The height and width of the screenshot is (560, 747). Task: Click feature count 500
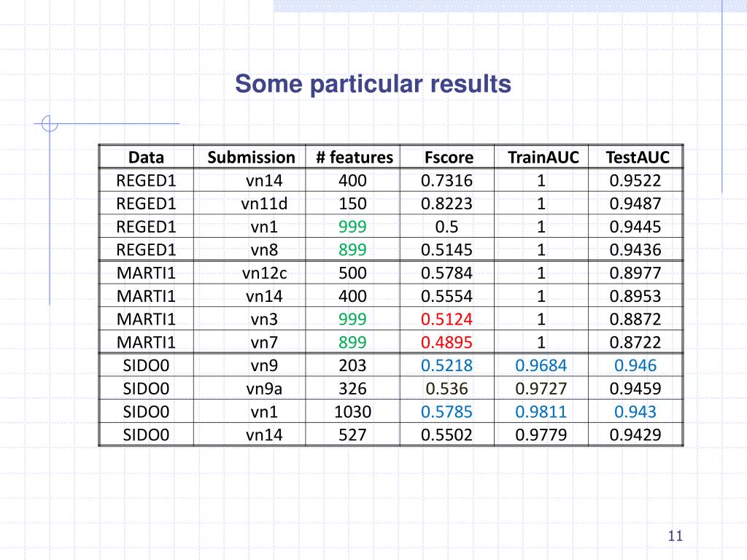(352, 273)
